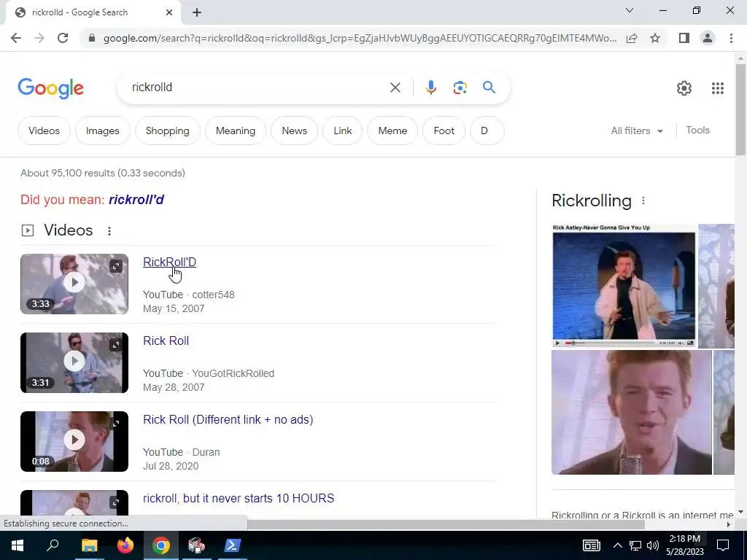Open the volume control in tray
Screen dimensions: 747x560
coord(653,545)
